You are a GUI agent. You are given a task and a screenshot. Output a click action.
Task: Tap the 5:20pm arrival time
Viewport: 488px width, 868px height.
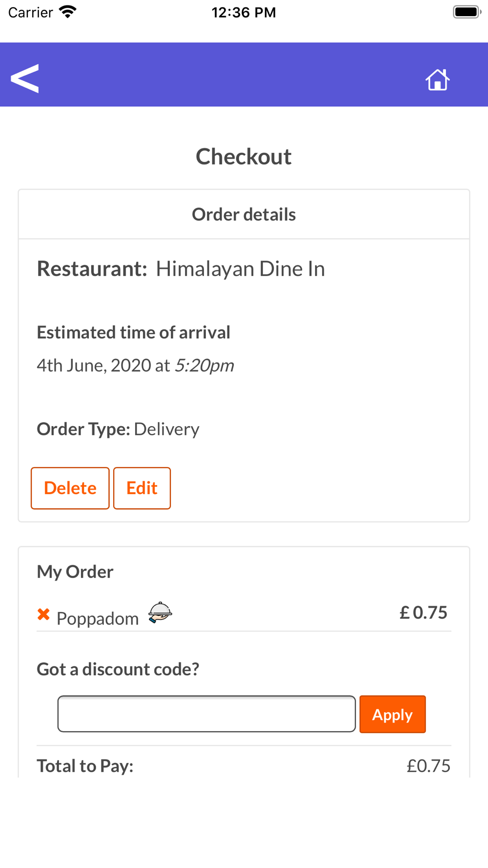pyautogui.click(x=204, y=365)
